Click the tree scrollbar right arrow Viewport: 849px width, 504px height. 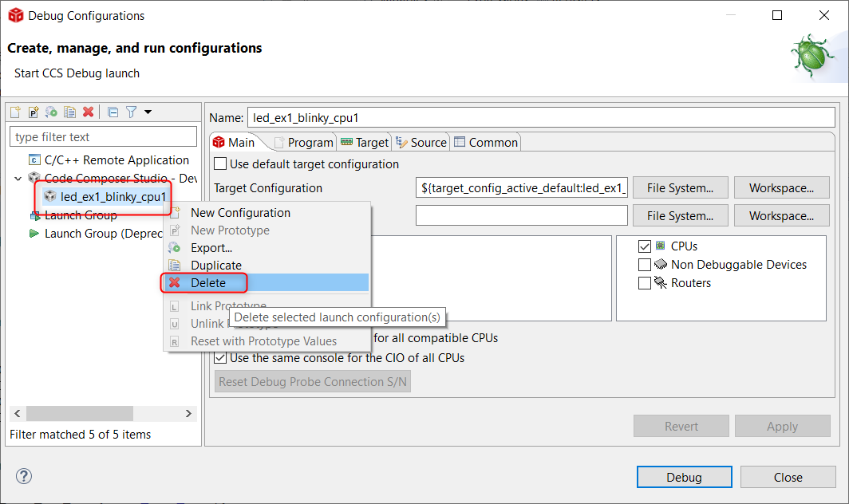click(189, 414)
